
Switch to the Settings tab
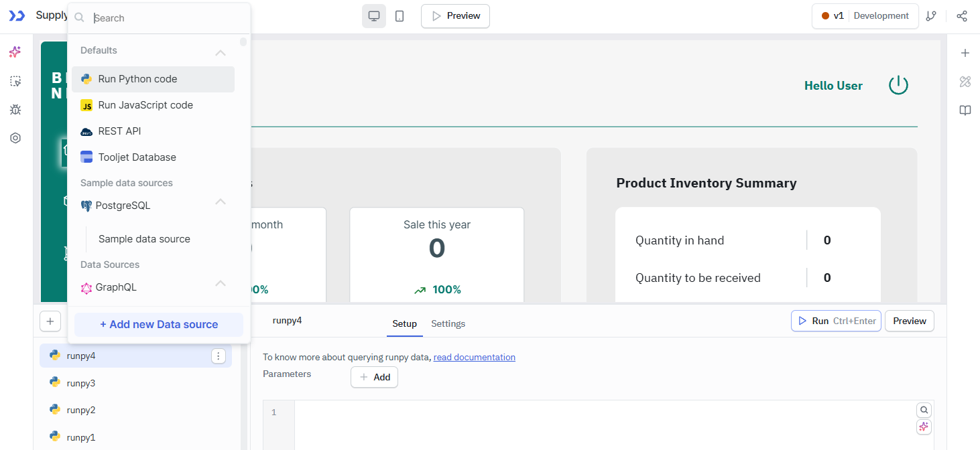pyautogui.click(x=448, y=323)
